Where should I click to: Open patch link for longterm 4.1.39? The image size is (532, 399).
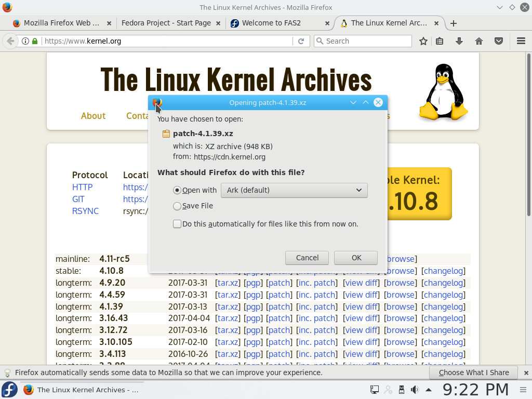click(x=279, y=307)
